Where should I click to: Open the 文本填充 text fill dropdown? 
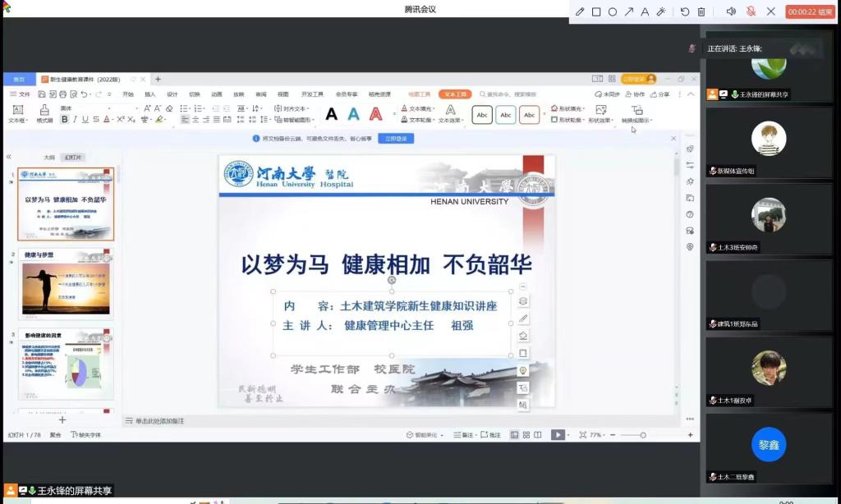pyautogui.click(x=420, y=108)
